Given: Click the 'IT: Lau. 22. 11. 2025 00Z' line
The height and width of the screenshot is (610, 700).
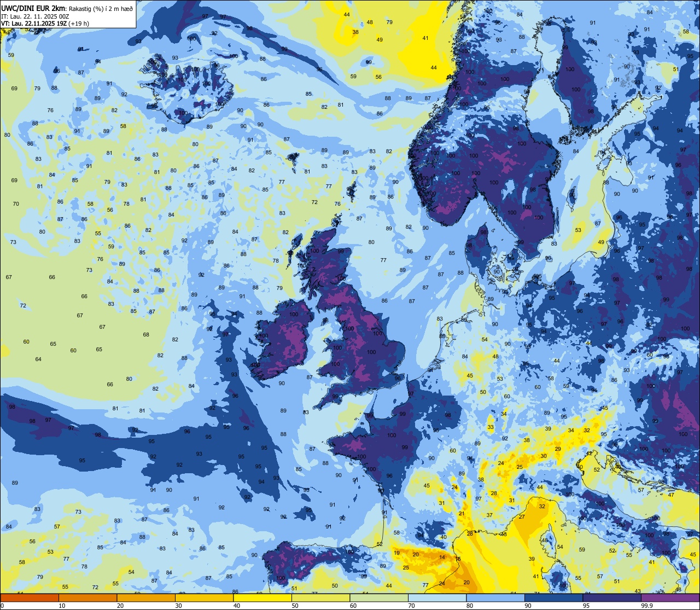Looking at the screenshot, I should coord(35,16).
